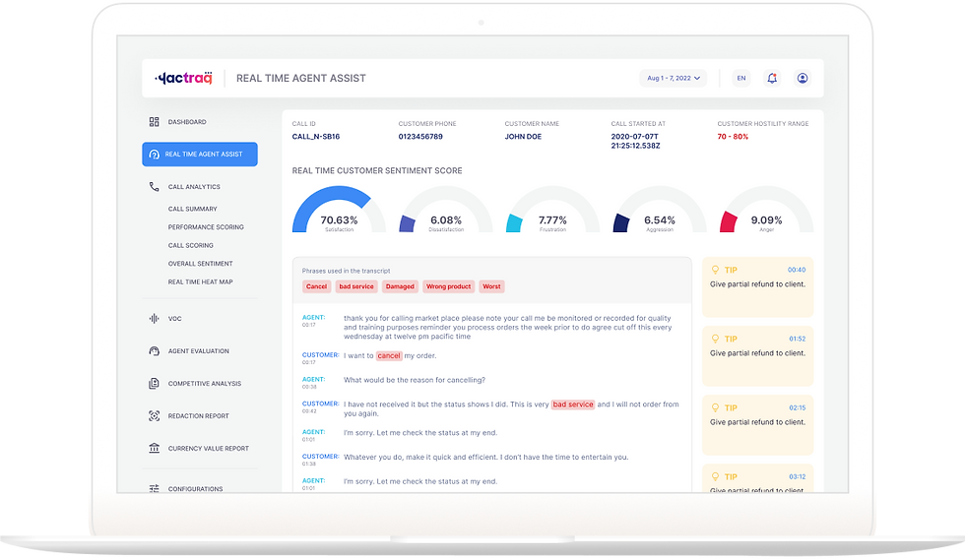This screenshot has width=965, height=560.
Task: Click the 'Wrong product' phrase tag
Action: 449,286
